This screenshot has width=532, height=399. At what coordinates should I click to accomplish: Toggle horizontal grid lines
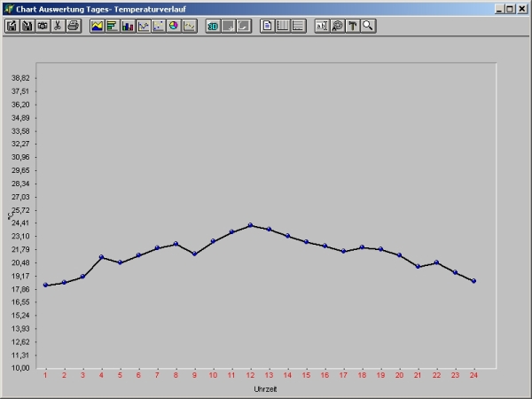(299, 26)
